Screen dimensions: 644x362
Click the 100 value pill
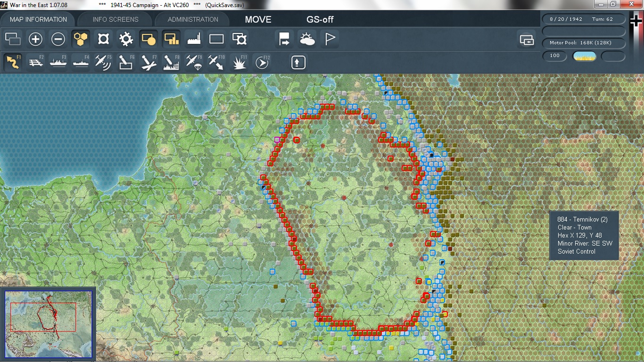[x=555, y=56]
